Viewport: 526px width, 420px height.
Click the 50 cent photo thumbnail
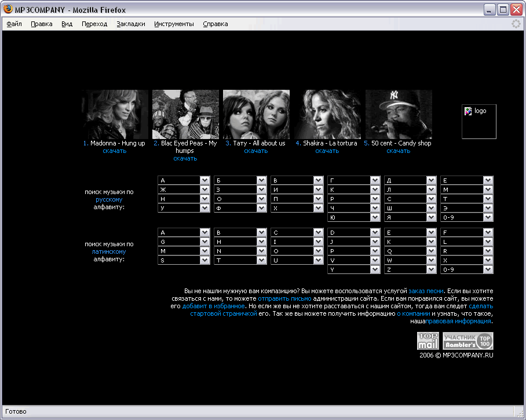399,114
